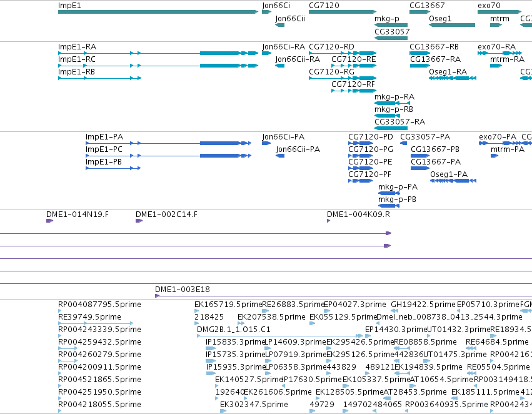The height and width of the screenshot is (414, 532).
Task: Select transcript mtrm-RA
Action: click(x=496, y=66)
